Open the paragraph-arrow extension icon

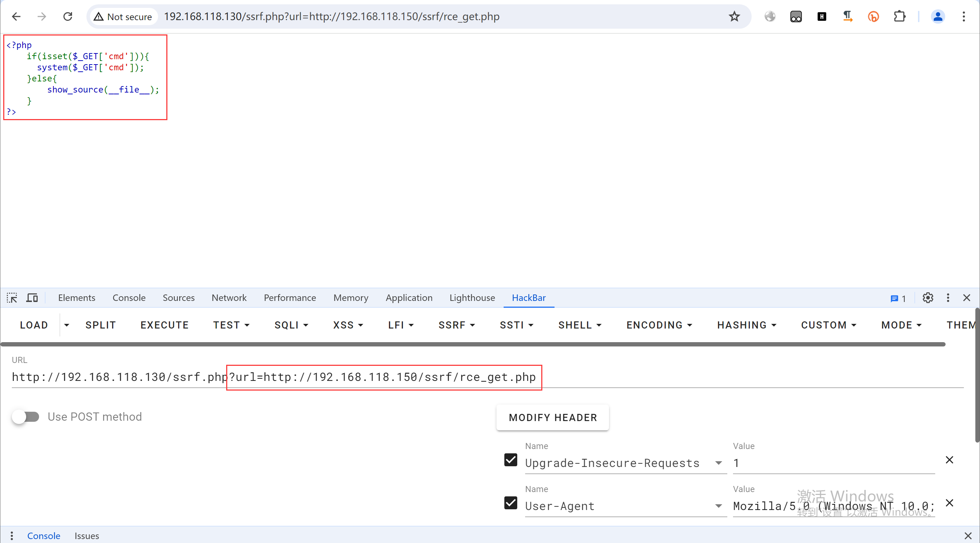pos(848,16)
